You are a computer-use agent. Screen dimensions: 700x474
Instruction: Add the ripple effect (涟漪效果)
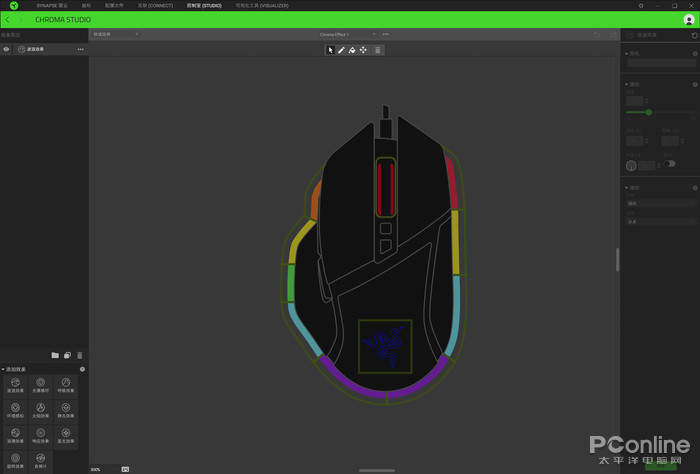pos(15,436)
